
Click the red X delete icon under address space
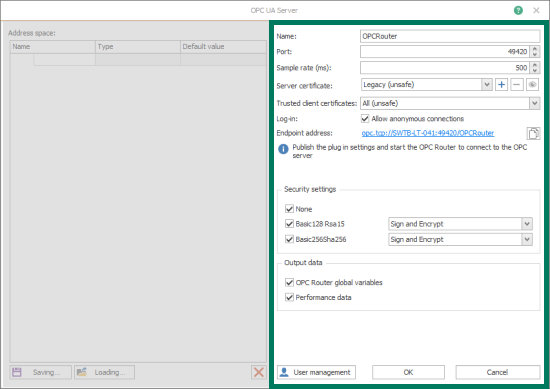[x=259, y=372]
